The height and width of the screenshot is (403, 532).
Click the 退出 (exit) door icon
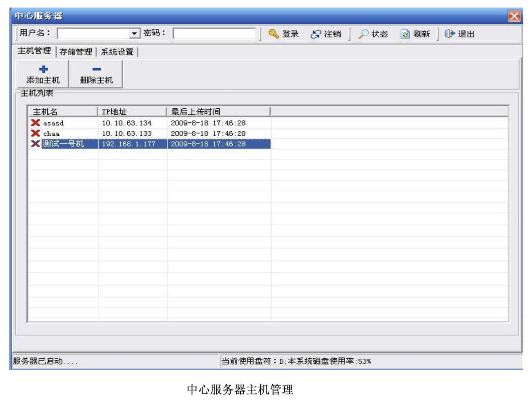click(x=449, y=34)
